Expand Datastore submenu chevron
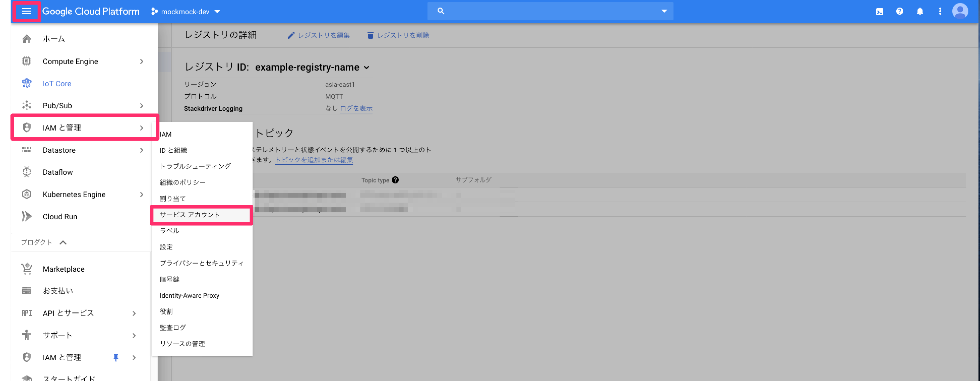Image resolution: width=980 pixels, height=381 pixels. (141, 150)
